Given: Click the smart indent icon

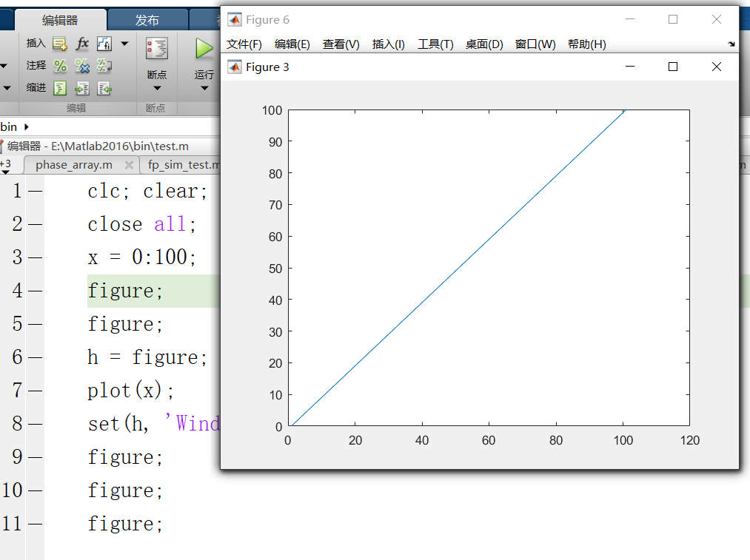Looking at the screenshot, I should [x=60, y=88].
